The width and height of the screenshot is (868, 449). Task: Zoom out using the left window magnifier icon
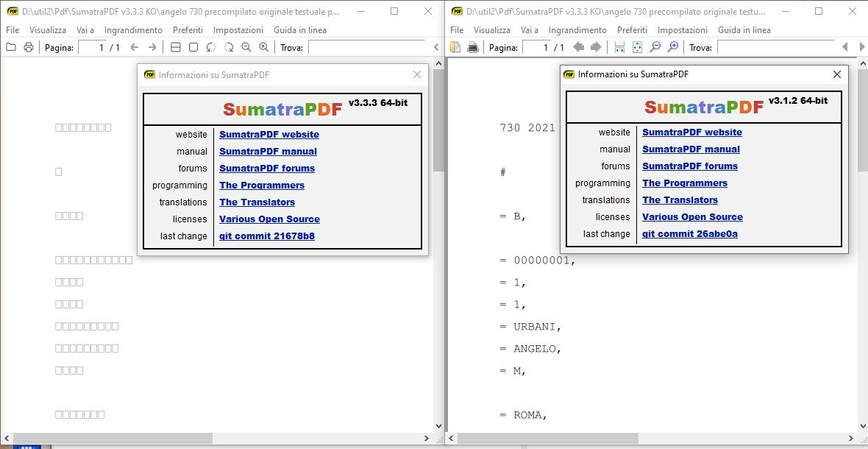(x=245, y=46)
